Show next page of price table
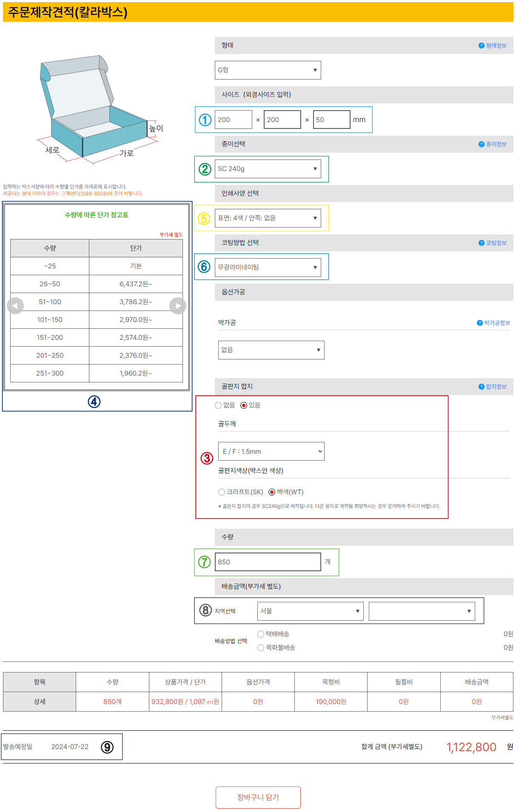 tap(178, 306)
